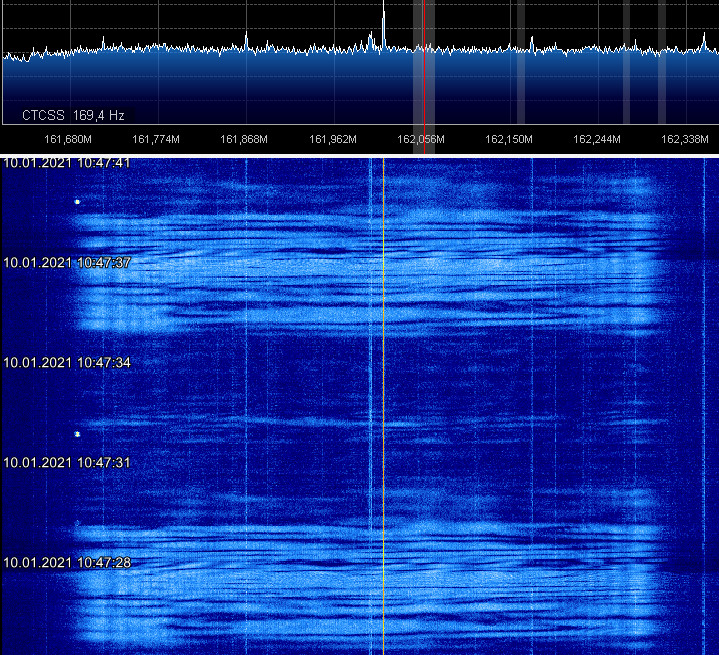Click the 162,150M frequency label
This screenshot has height=655, width=719.
coord(509,139)
